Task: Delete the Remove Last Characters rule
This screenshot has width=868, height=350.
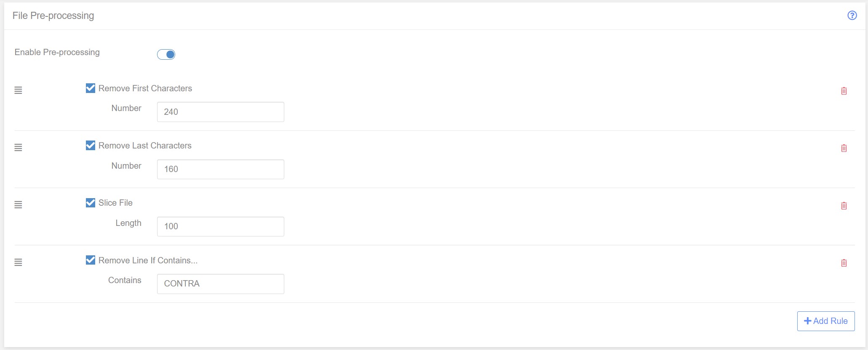Action: pos(844,148)
